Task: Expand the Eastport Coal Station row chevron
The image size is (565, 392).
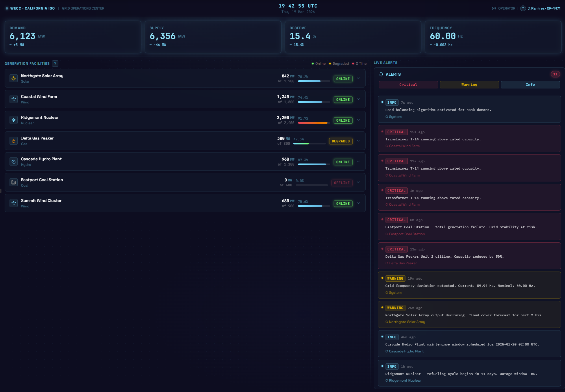Action: pos(358,182)
